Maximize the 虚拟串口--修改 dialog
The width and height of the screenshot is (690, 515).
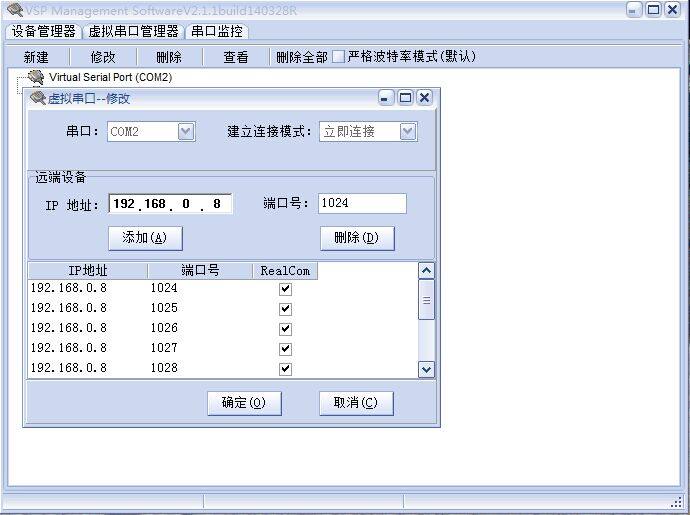(405, 98)
